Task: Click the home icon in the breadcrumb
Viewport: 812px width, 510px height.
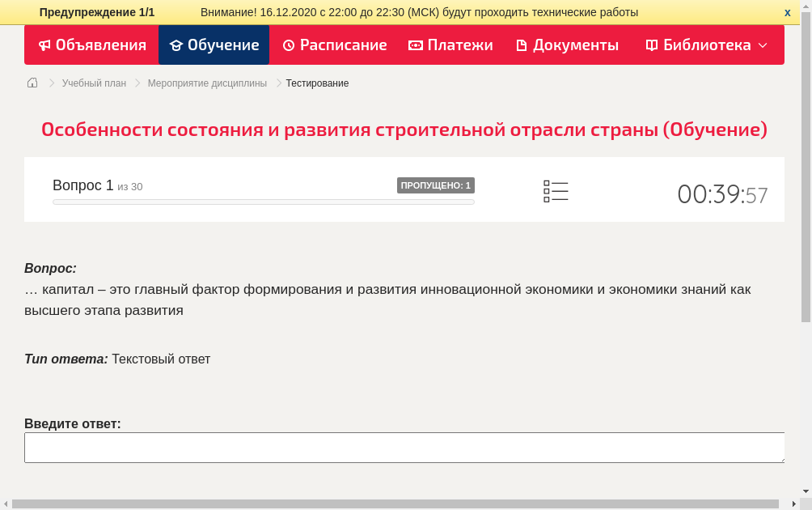Action: click(x=32, y=83)
